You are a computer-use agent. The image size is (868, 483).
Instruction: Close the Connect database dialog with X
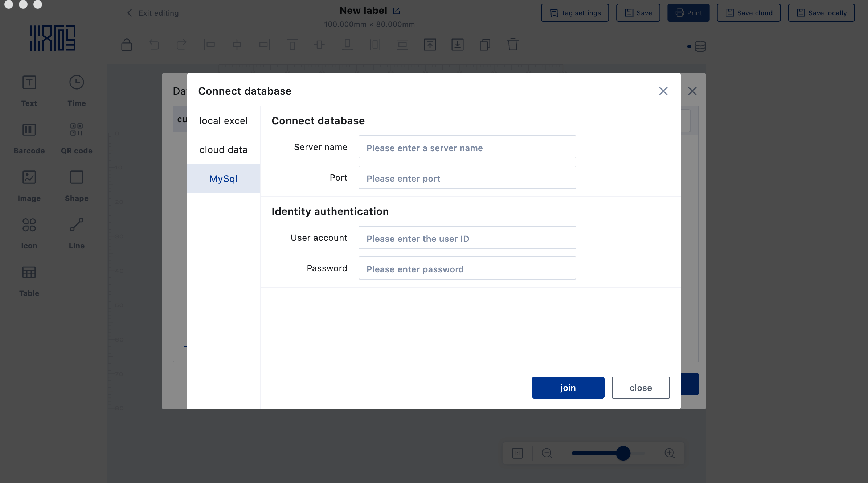click(x=663, y=91)
